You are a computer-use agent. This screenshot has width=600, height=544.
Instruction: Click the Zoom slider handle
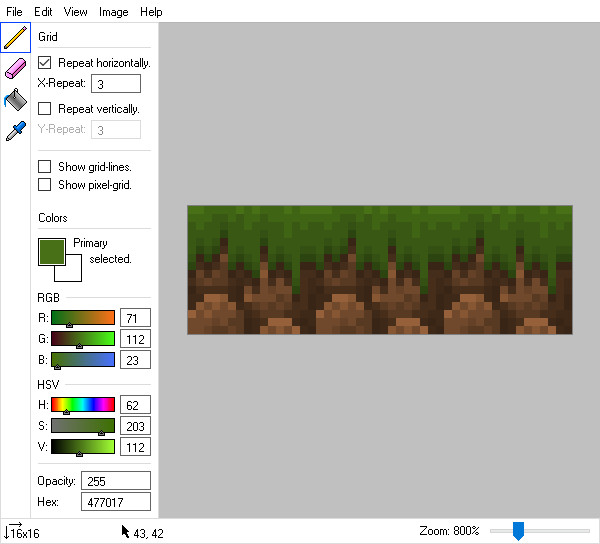[x=518, y=531]
